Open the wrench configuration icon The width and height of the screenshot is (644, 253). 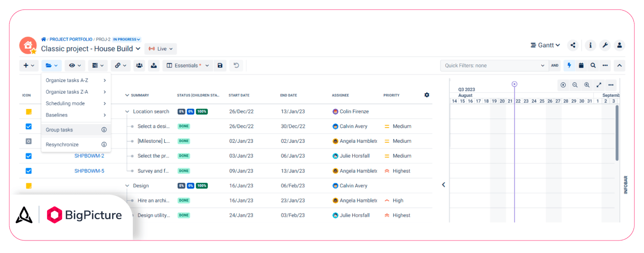pos(605,45)
